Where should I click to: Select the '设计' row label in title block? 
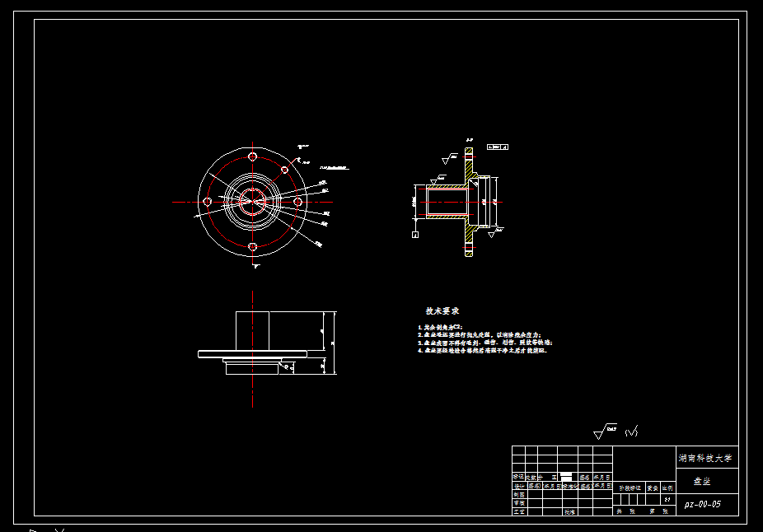(x=519, y=486)
